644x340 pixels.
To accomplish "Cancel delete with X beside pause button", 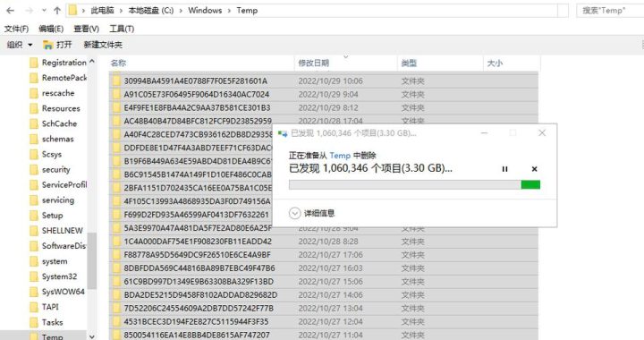I will point(534,169).
